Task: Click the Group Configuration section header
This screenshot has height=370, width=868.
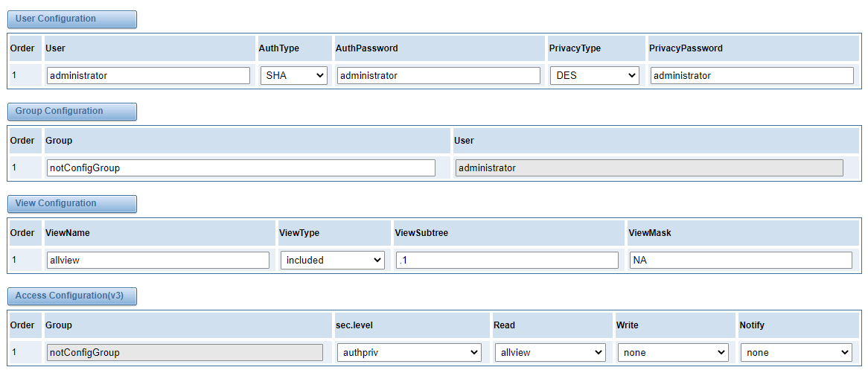Action: tap(72, 112)
